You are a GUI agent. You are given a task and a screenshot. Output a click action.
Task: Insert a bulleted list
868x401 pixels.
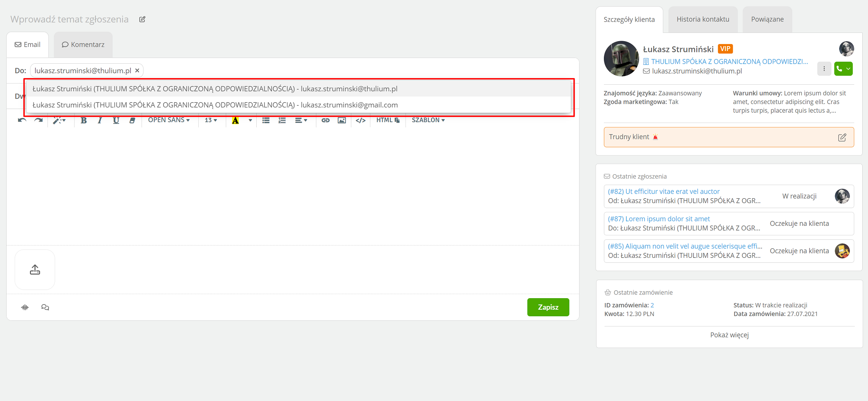(x=266, y=120)
